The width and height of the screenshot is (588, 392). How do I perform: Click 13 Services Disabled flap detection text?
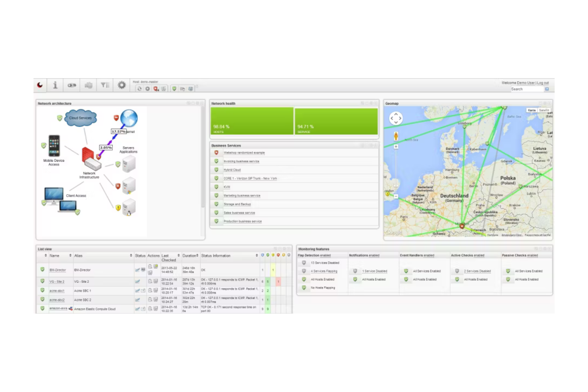(x=325, y=263)
